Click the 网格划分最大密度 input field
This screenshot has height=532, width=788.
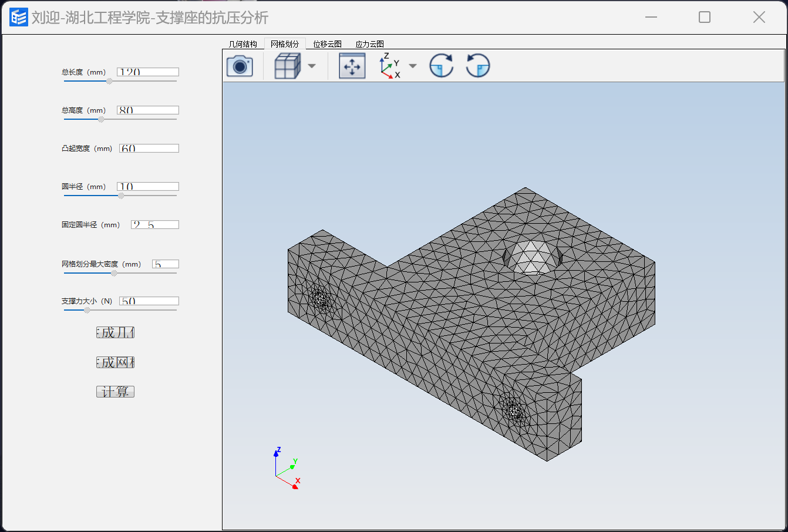pyautogui.click(x=166, y=264)
